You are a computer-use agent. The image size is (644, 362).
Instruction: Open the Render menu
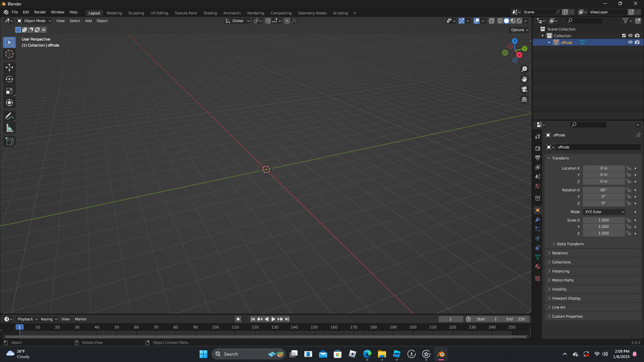point(40,12)
